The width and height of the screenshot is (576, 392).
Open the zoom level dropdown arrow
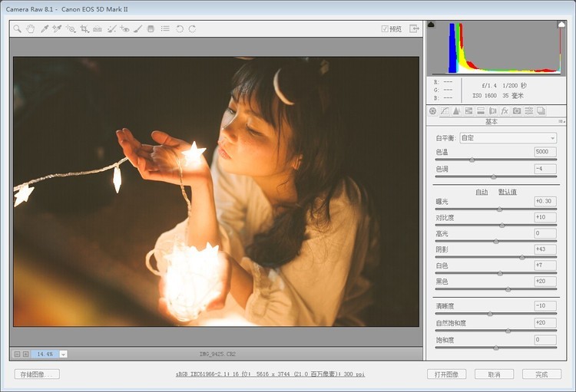[63, 354]
